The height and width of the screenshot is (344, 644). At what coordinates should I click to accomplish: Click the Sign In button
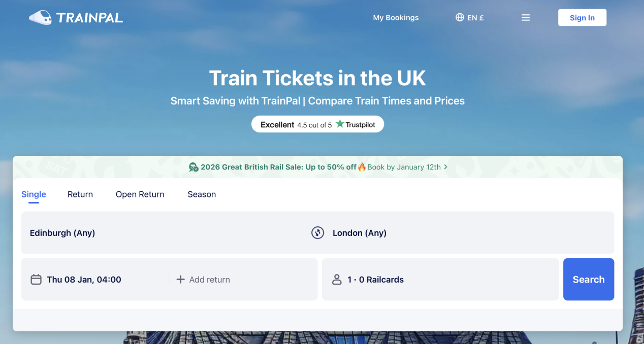click(582, 18)
